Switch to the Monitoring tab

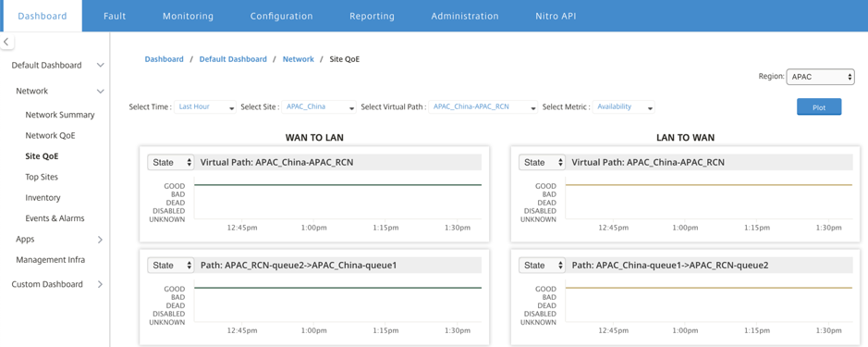pos(189,16)
